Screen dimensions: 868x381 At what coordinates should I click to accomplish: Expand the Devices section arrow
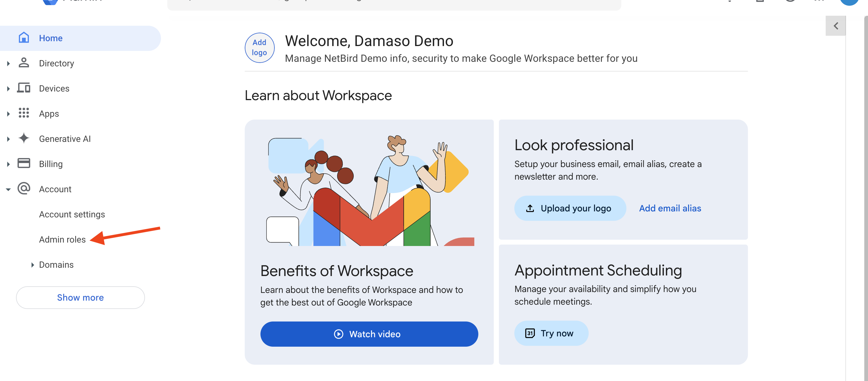click(8, 88)
